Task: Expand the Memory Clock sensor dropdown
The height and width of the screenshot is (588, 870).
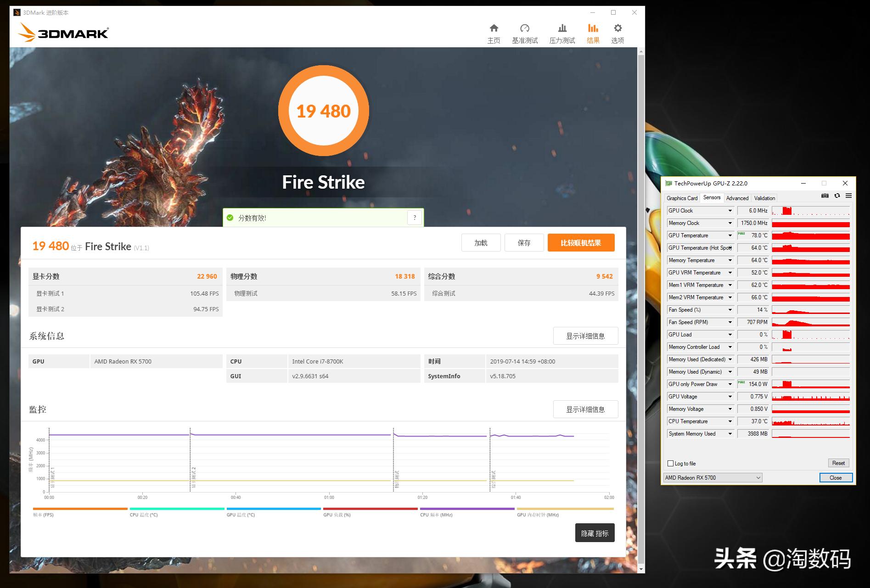Action: coord(730,223)
